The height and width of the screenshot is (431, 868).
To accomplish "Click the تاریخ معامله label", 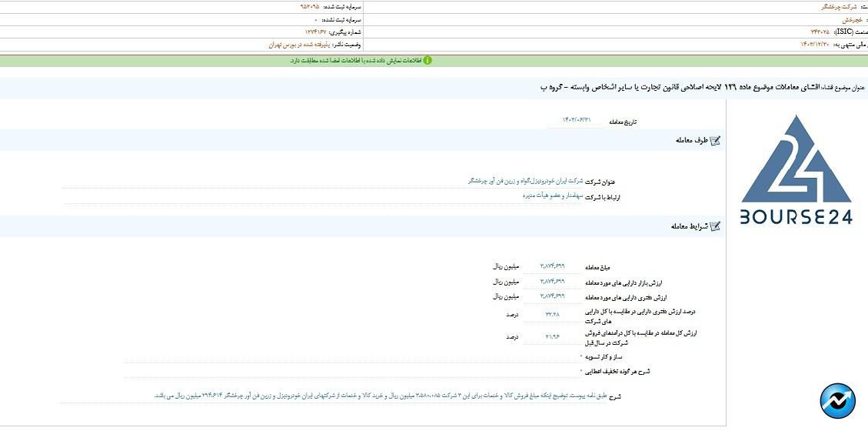I will coord(622,122).
